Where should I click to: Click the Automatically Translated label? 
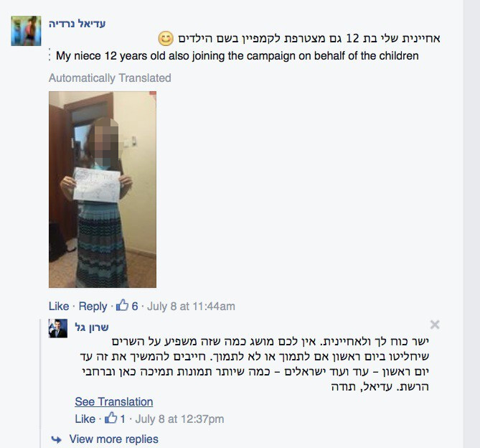click(110, 78)
